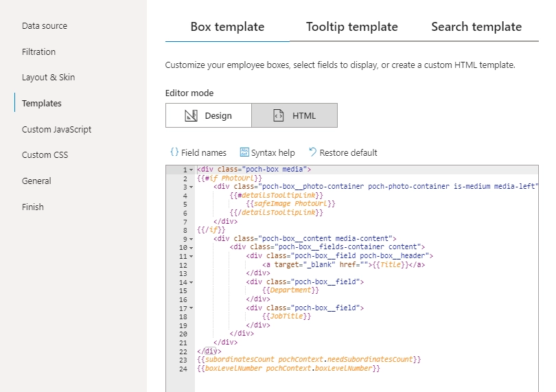
Task: Collapse code fold arrow at line 1
Action: point(191,170)
